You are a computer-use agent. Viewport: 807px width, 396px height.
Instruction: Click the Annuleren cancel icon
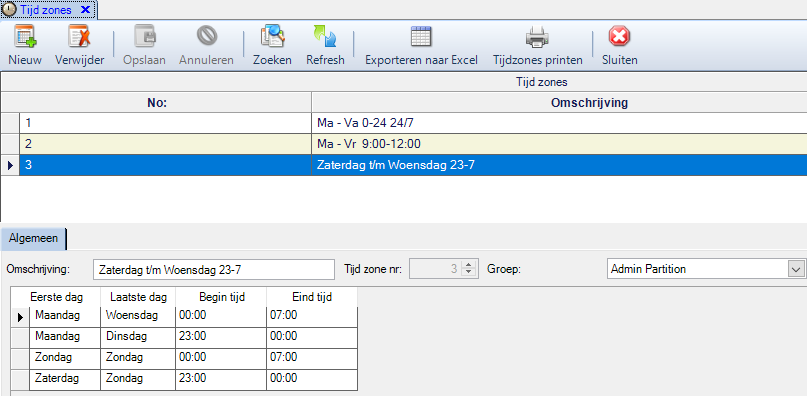click(206, 36)
